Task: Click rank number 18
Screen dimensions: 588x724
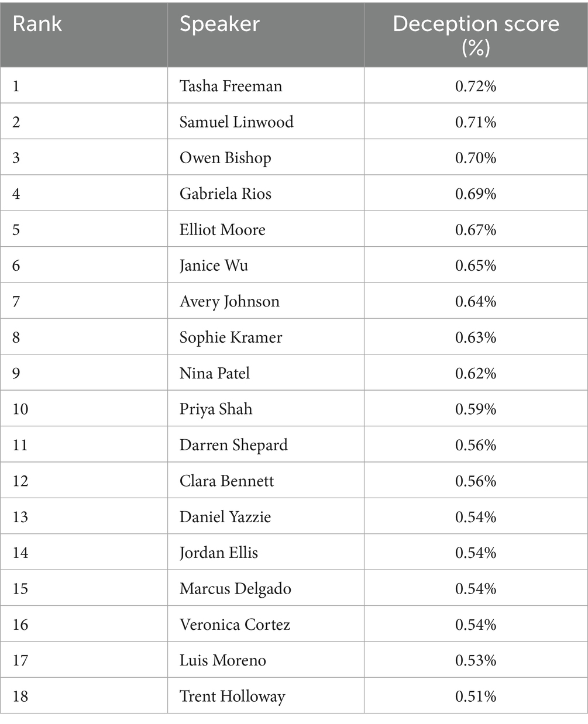Action: [20, 697]
